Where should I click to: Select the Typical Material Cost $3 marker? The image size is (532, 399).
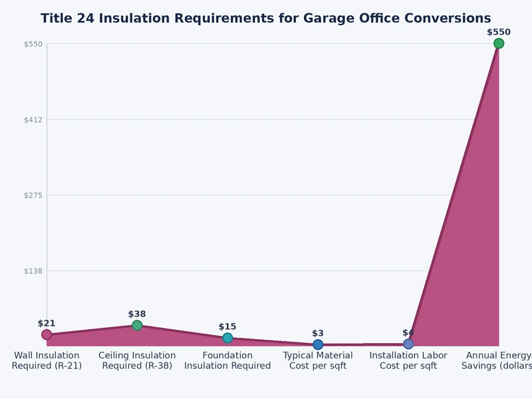point(318,344)
